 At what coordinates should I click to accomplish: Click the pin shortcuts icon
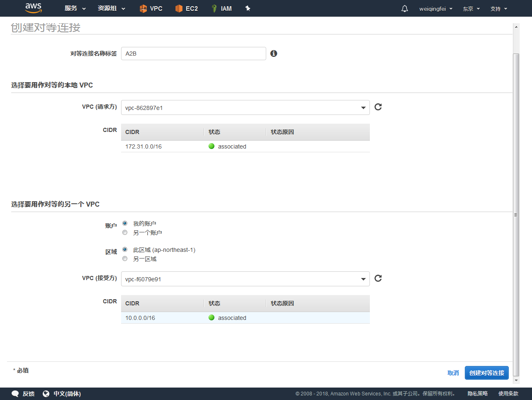(248, 8)
